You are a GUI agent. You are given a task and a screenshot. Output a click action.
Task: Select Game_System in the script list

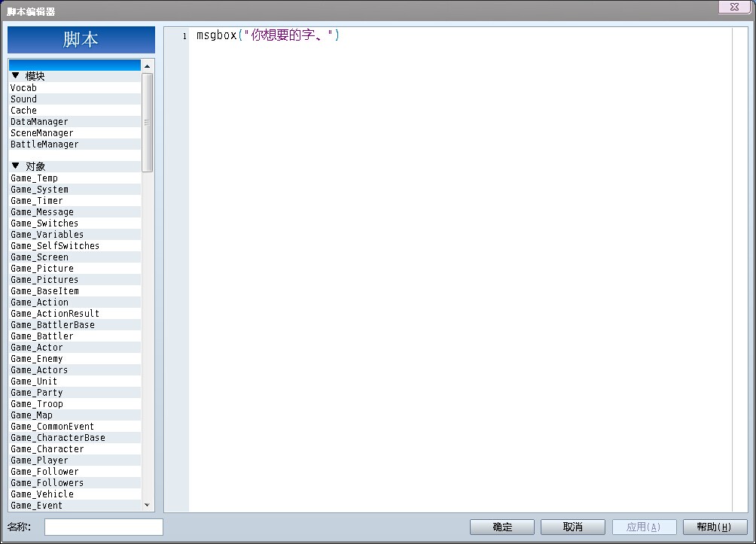(75, 190)
